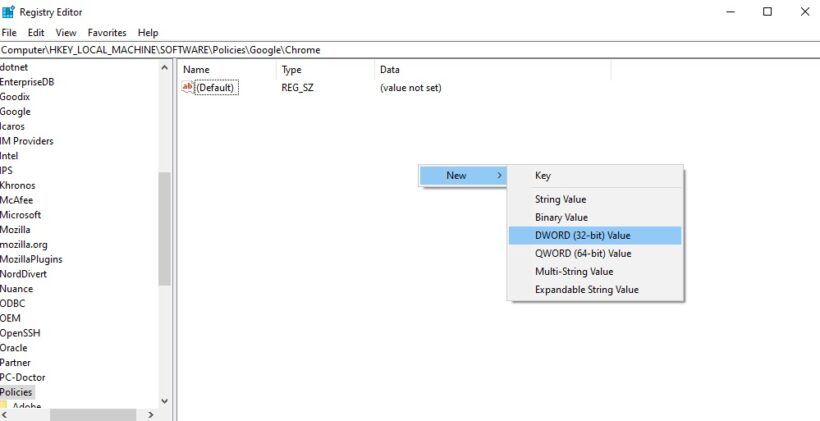Open the File menu
The image size is (820, 421).
click(x=9, y=33)
